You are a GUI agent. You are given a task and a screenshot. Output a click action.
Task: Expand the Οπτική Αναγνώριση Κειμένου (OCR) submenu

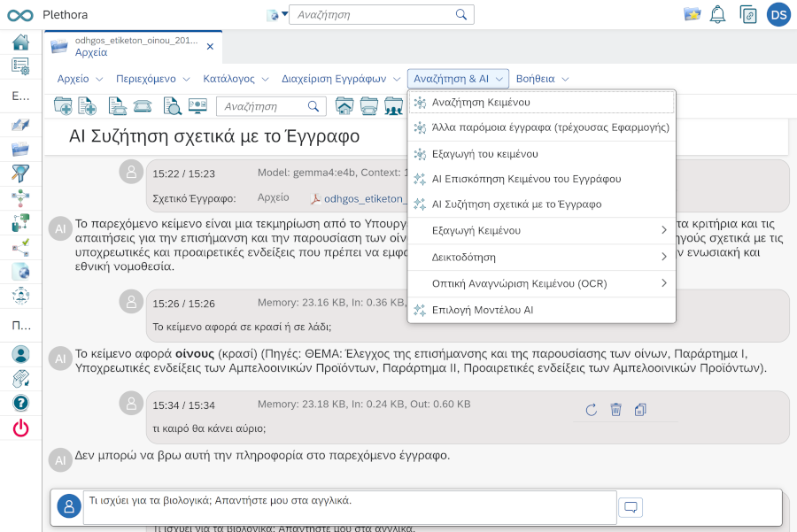click(x=542, y=283)
